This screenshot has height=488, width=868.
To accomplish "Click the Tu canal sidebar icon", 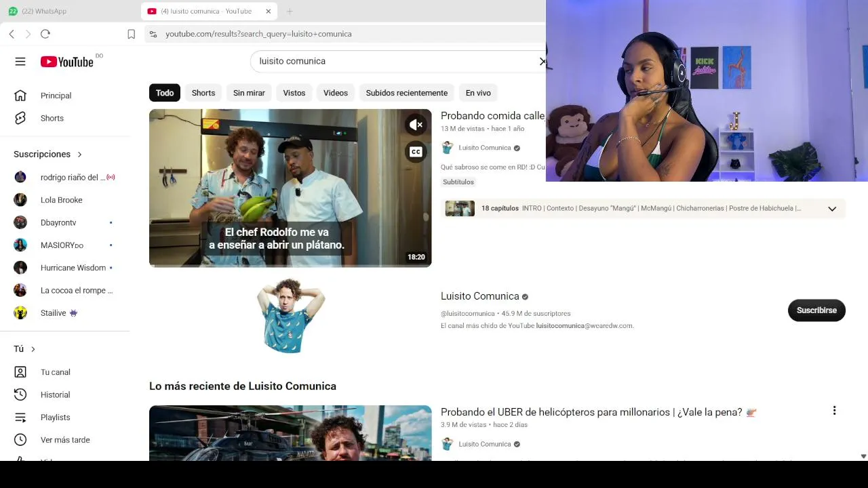I will (x=20, y=372).
